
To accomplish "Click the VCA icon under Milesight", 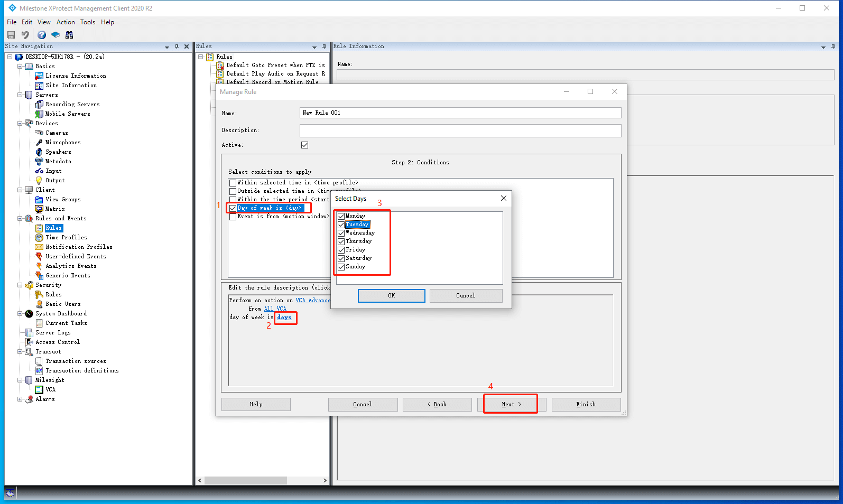I will pos(39,390).
